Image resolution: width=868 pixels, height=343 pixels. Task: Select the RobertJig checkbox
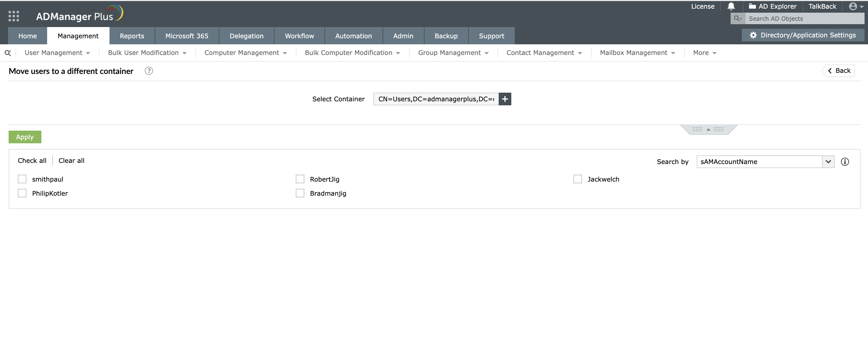pyautogui.click(x=300, y=179)
